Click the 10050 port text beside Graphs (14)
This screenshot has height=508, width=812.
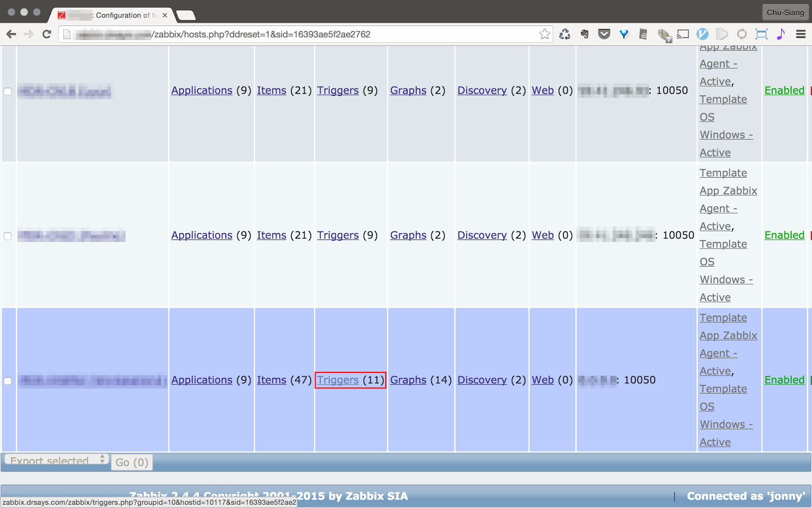click(639, 380)
